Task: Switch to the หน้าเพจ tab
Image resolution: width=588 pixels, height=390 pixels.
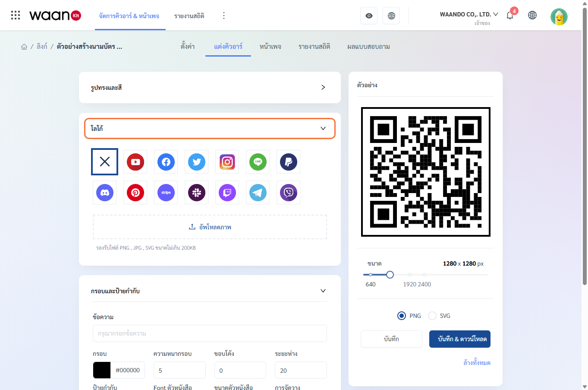Action: click(270, 46)
